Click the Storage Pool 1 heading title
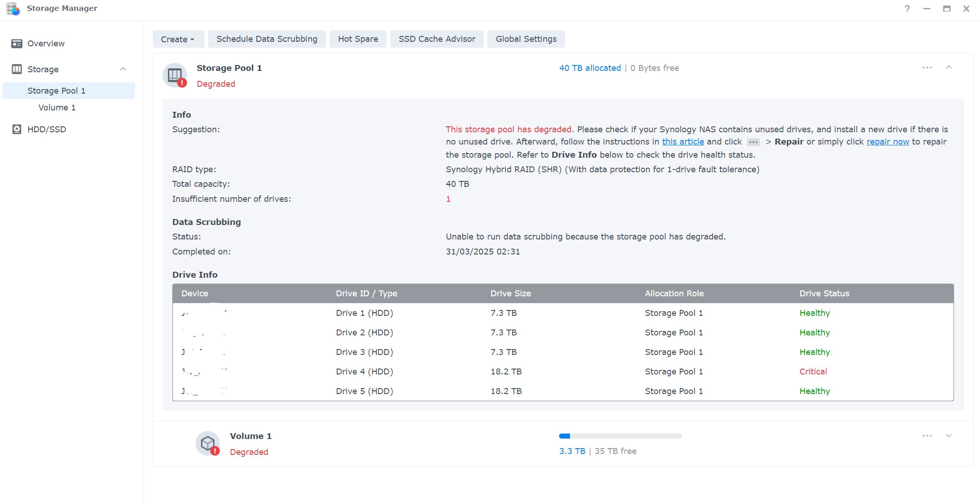980x504 pixels. pyautogui.click(x=229, y=68)
